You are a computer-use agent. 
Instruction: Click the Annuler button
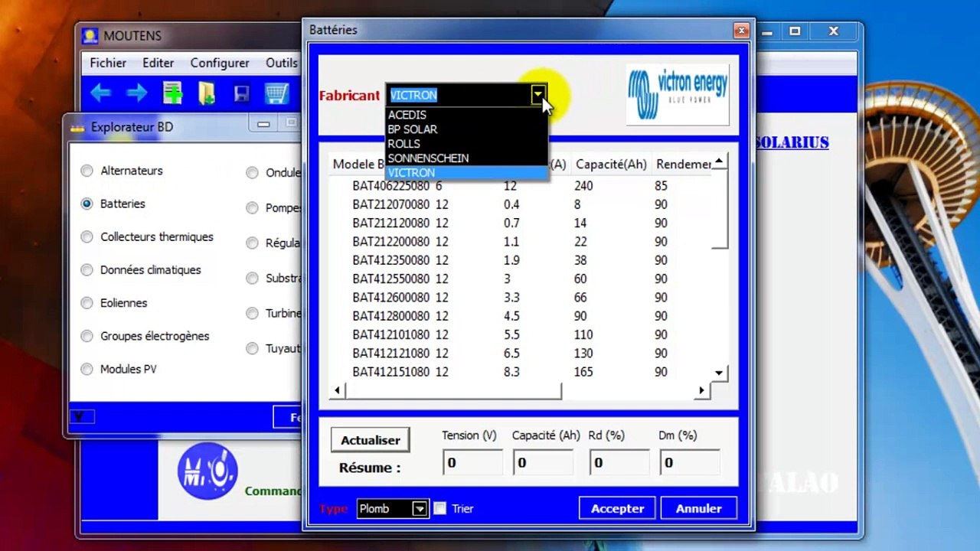[x=698, y=508]
